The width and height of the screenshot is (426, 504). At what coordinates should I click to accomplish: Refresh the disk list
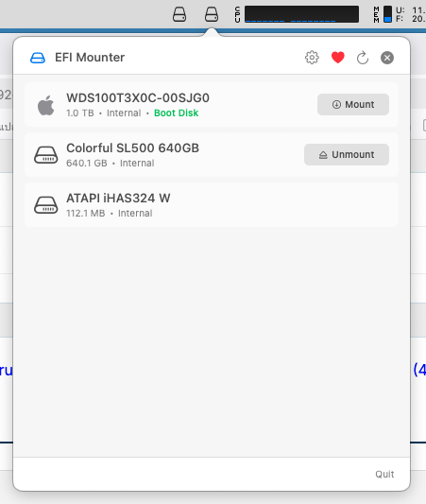coord(363,58)
